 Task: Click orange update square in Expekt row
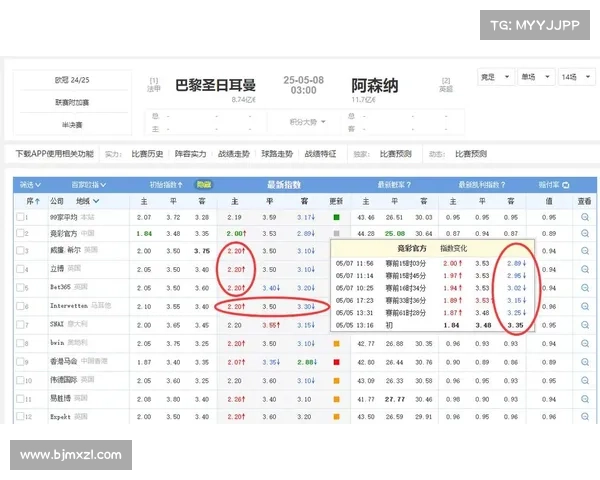(x=336, y=416)
